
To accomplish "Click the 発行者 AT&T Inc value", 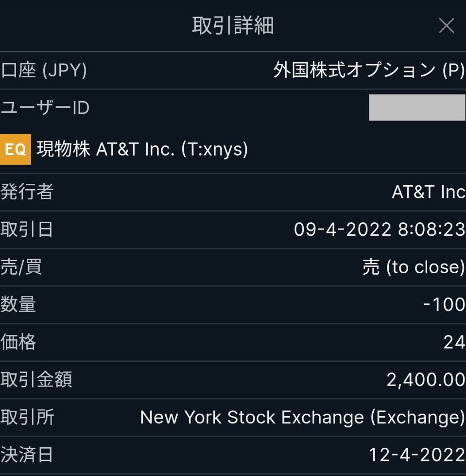I will 428,192.
